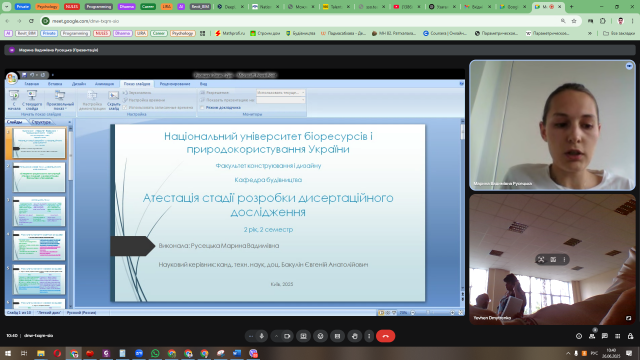Open the Главная ribbon tab
Viewport: 640px width, 360px height.
(x=31, y=84)
